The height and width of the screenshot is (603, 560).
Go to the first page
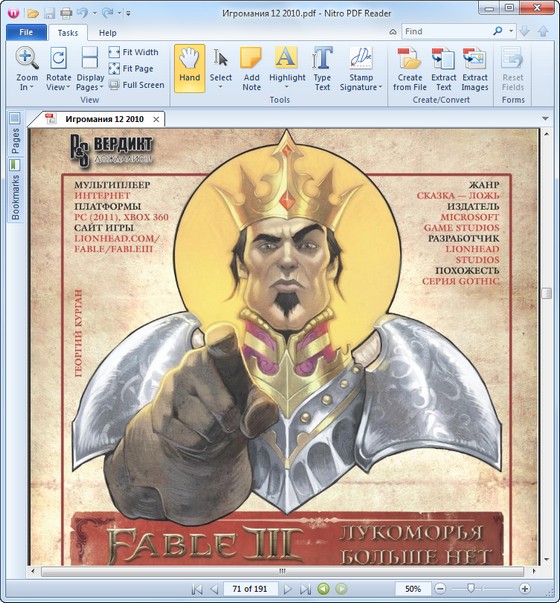197,589
